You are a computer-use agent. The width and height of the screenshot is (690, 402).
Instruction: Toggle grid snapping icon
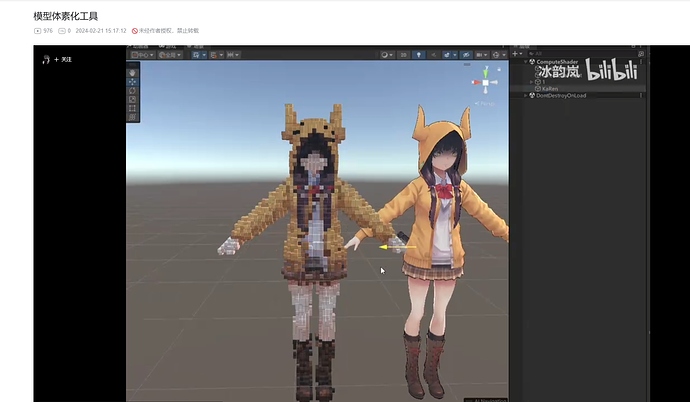pos(213,55)
